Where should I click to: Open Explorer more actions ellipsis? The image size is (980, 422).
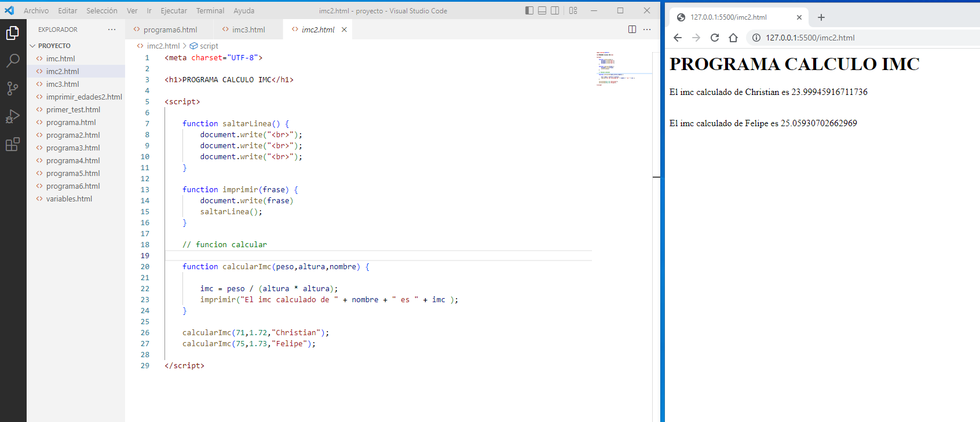point(112,30)
